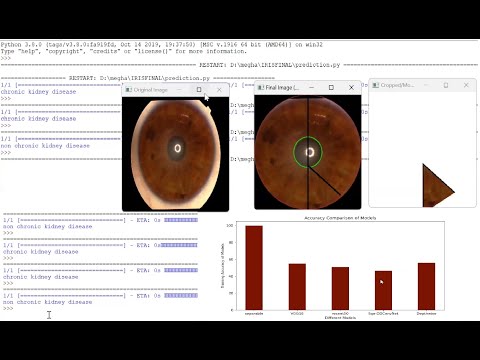Click the cropped iris triangle segment
Viewport: 480px width, 360px height.
point(438,186)
